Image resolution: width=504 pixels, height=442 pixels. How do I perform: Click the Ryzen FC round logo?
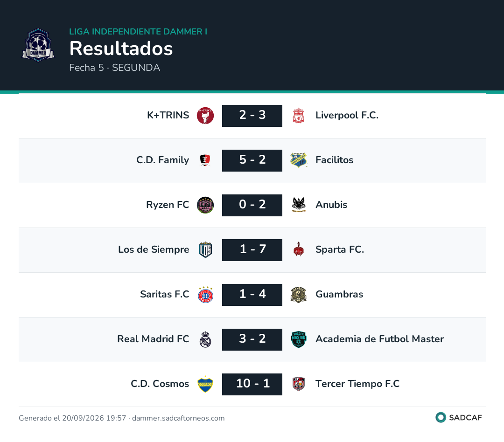coord(205,205)
